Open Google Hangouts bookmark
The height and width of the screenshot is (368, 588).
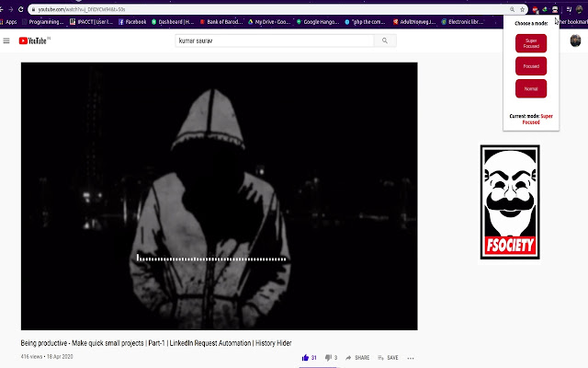click(x=318, y=22)
